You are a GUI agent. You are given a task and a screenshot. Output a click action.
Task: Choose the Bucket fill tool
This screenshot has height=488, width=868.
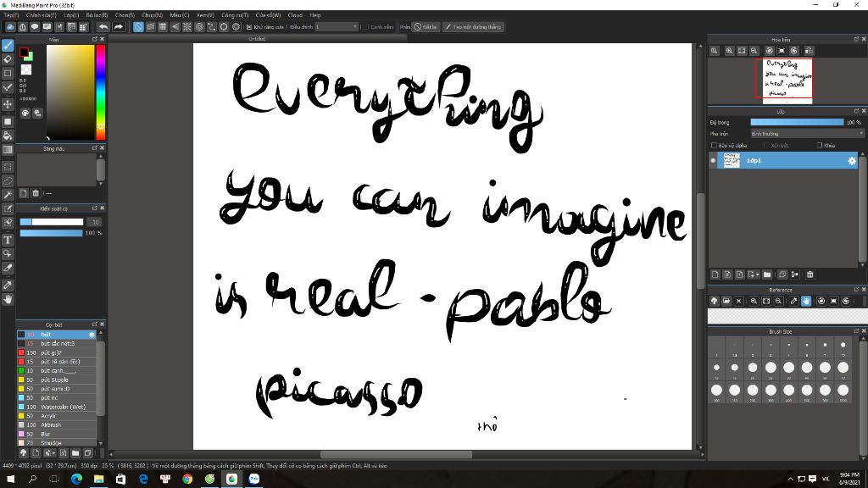click(x=8, y=136)
